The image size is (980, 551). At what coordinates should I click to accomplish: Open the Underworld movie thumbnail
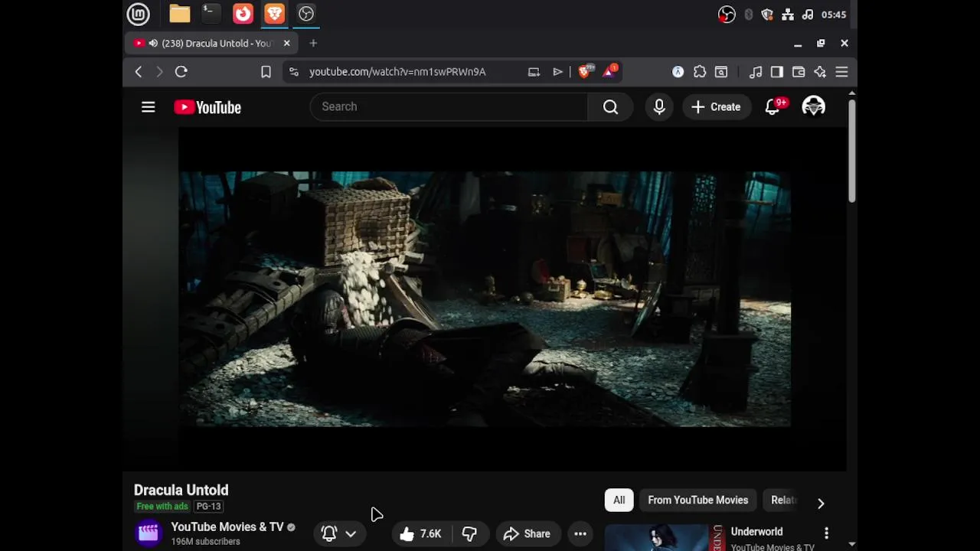click(664, 537)
